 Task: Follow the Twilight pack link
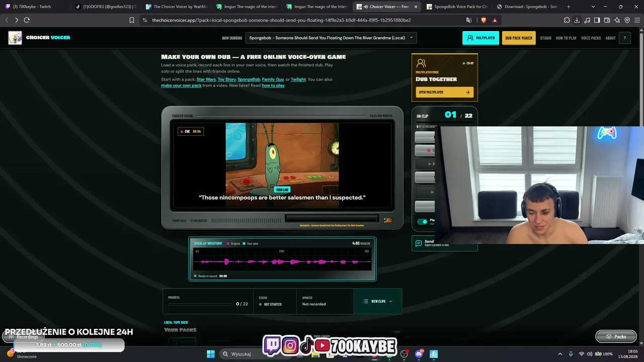[298, 79]
